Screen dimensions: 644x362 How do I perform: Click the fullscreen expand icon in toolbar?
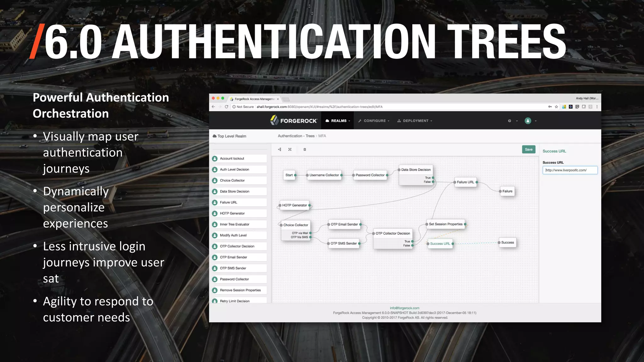coord(290,150)
